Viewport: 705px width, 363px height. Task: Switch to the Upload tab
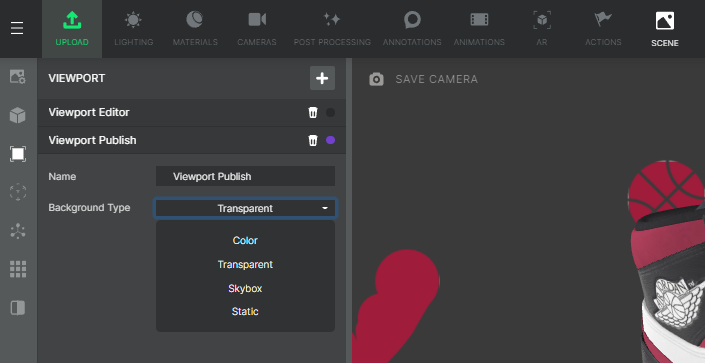click(x=72, y=29)
